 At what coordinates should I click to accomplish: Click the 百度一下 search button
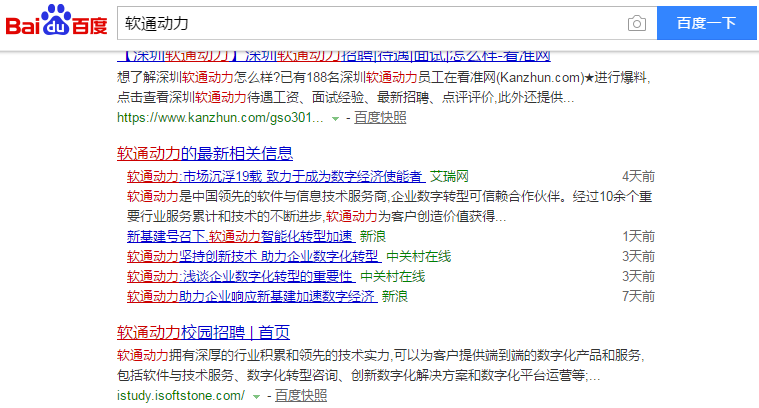[707, 23]
